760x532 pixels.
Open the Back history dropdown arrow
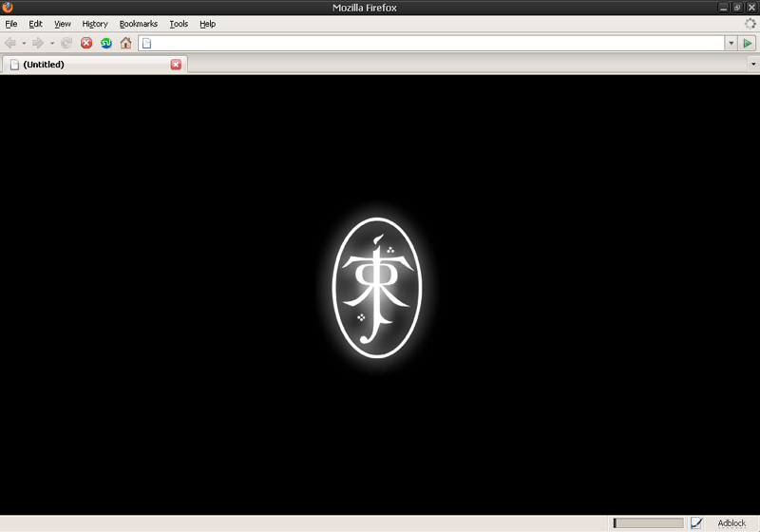click(x=24, y=43)
